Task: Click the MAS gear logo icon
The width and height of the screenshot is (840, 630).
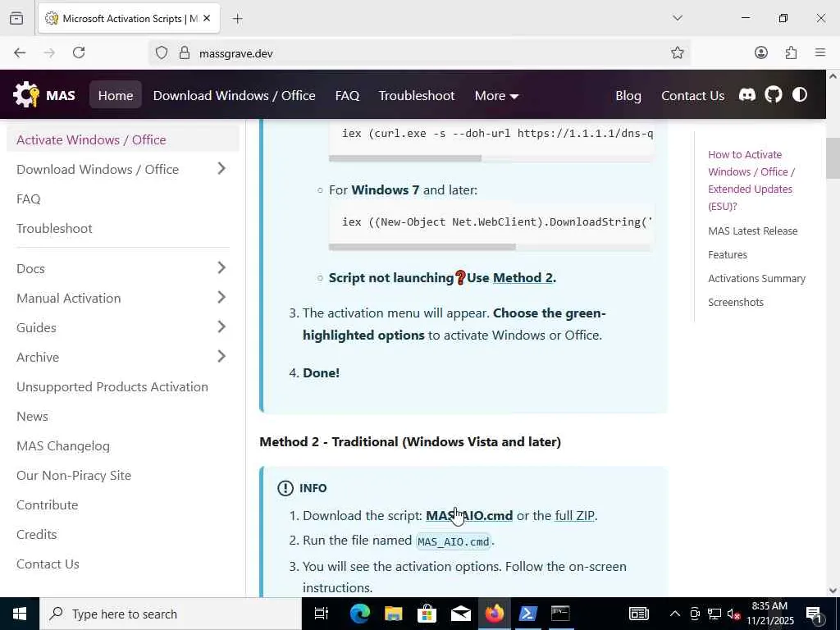Action: click(x=25, y=95)
